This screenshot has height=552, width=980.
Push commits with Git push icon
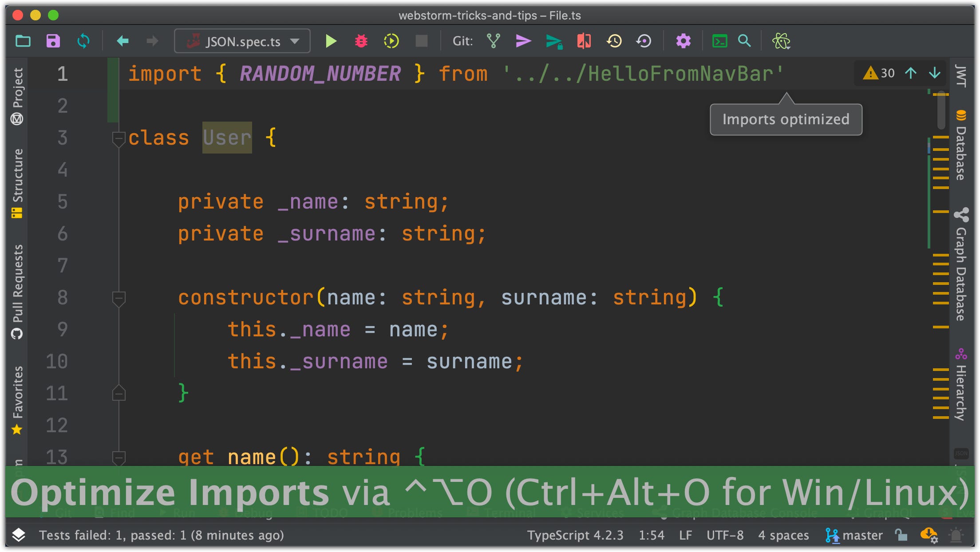click(x=553, y=41)
